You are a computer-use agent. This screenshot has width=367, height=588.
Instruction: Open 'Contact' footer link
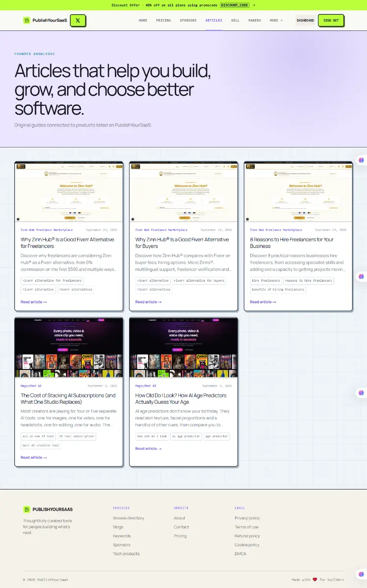[181, 527]
